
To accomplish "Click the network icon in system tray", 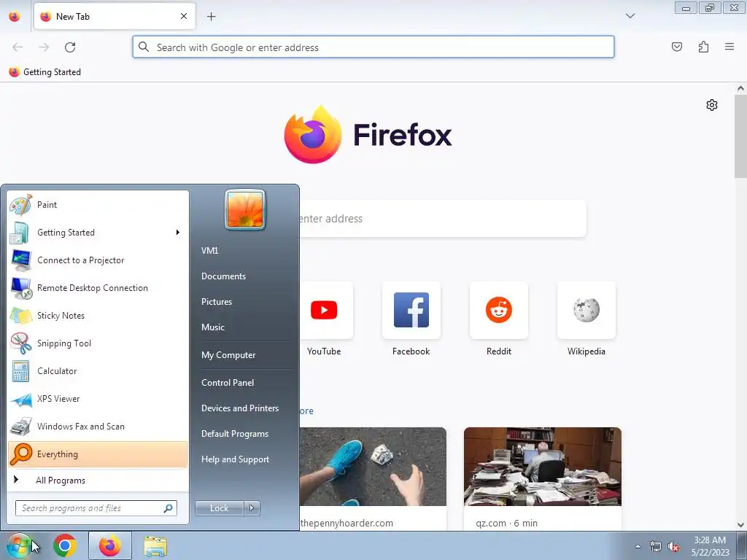I will coord(656,546).
